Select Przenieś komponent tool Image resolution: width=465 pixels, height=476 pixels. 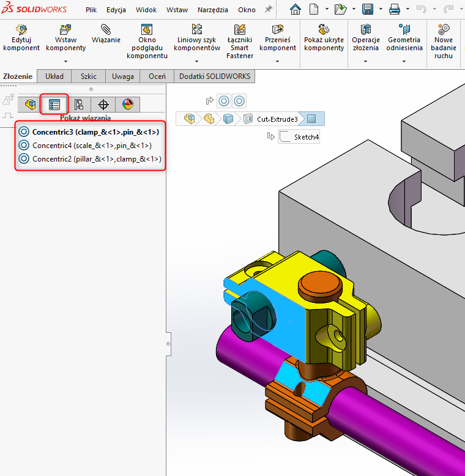[277, 38]
